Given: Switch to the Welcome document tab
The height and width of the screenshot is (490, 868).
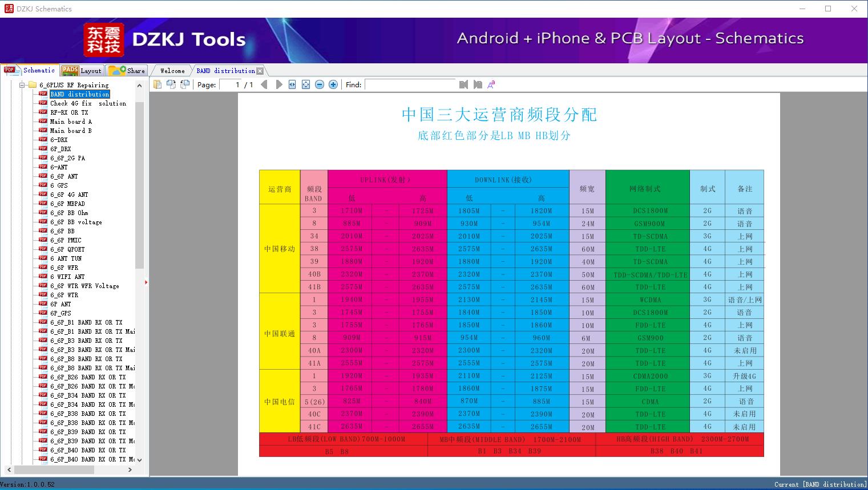Looking at the screenshot, I should point(172,71).
